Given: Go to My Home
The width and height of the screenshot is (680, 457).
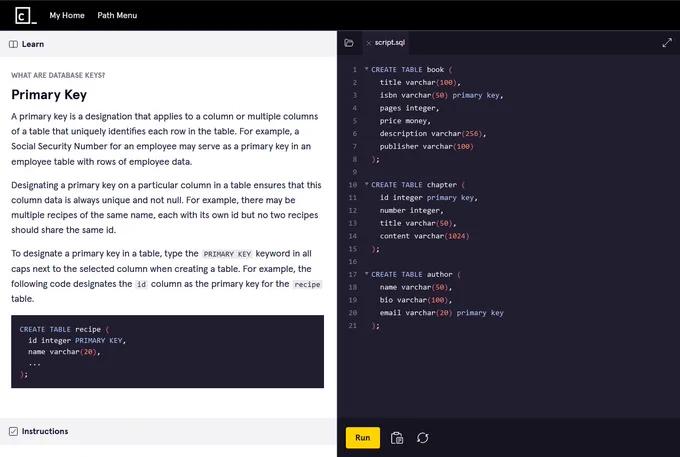Looking at the screenshot, I should pyautogui.click(x=67, y=15).
